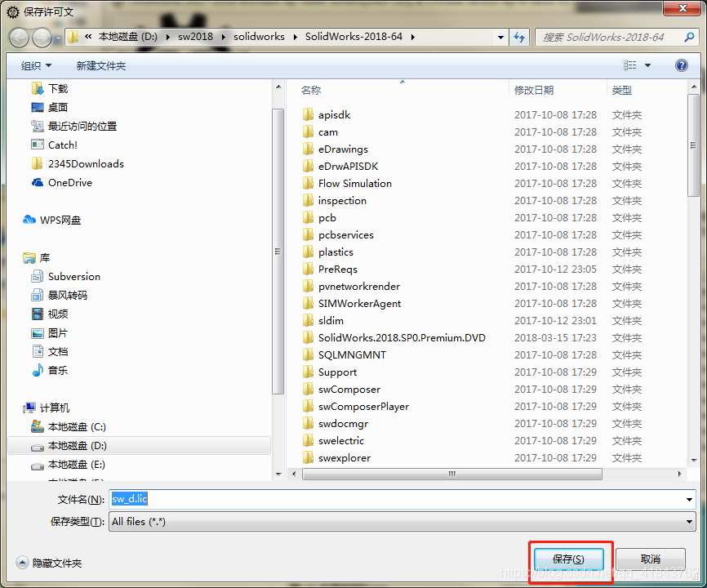Open the 保存类型 All files combo box
This screenshot has width=707, height=588.
402,521
